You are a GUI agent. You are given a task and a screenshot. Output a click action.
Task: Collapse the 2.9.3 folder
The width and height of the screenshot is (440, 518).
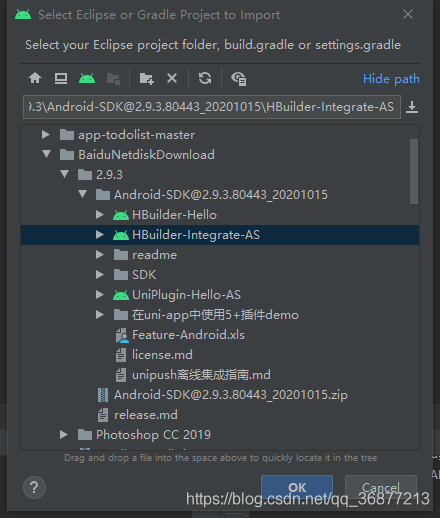pyautogui.click(x=64, y=174)
